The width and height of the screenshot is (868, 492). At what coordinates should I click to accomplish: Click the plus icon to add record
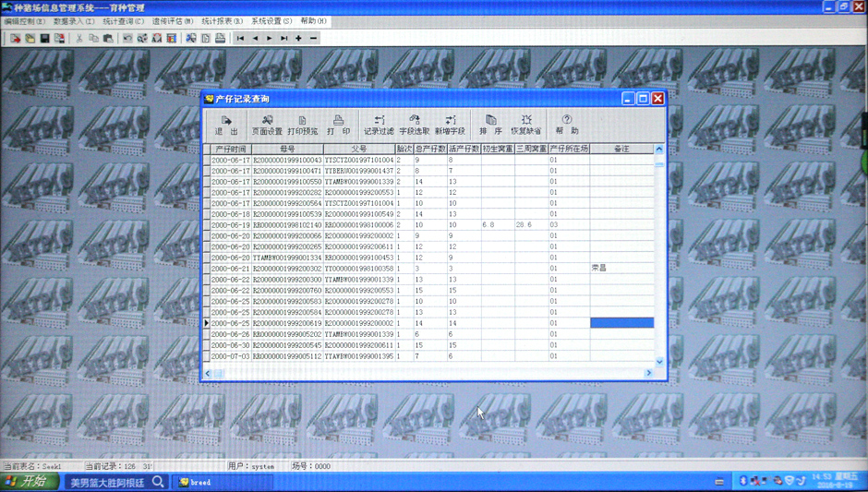pos(299,39)
